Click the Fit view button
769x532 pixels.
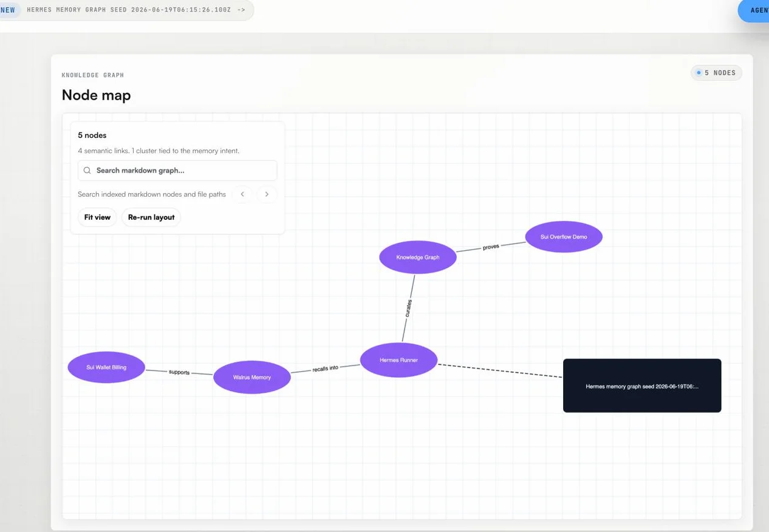pyautogui.click(x=97, y=217)
